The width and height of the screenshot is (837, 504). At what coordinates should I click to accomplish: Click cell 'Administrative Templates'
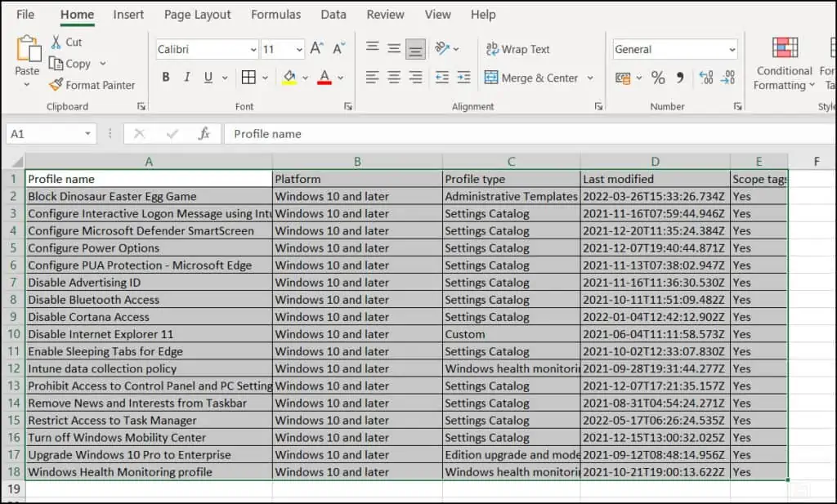(512, 196)
